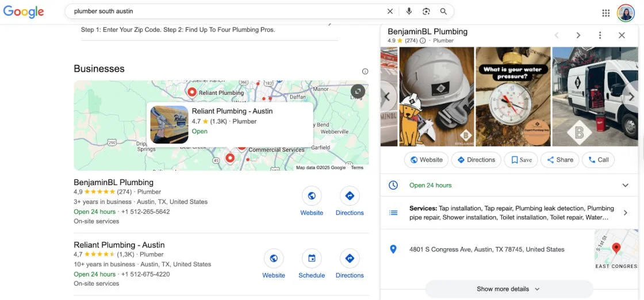Click the Directions button in side panel
Viewport: 644px width, 300px height.
pyautogui.click(x=476, y=160)
